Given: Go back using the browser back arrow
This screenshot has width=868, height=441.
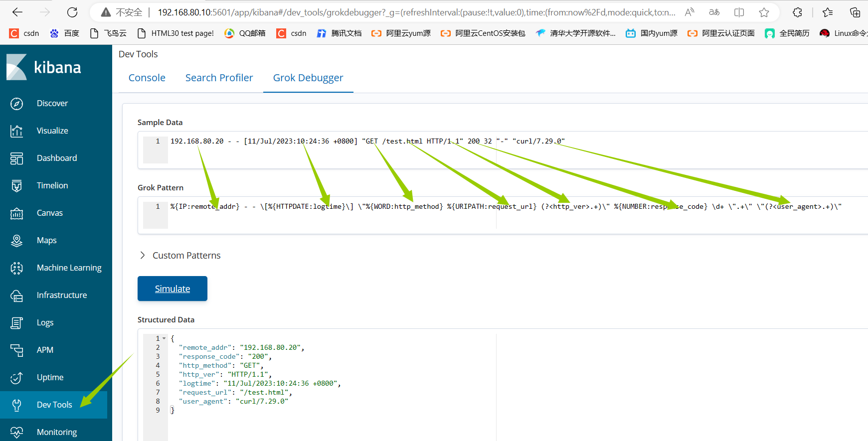Looking at the screenshot, I should pos(17,12).
